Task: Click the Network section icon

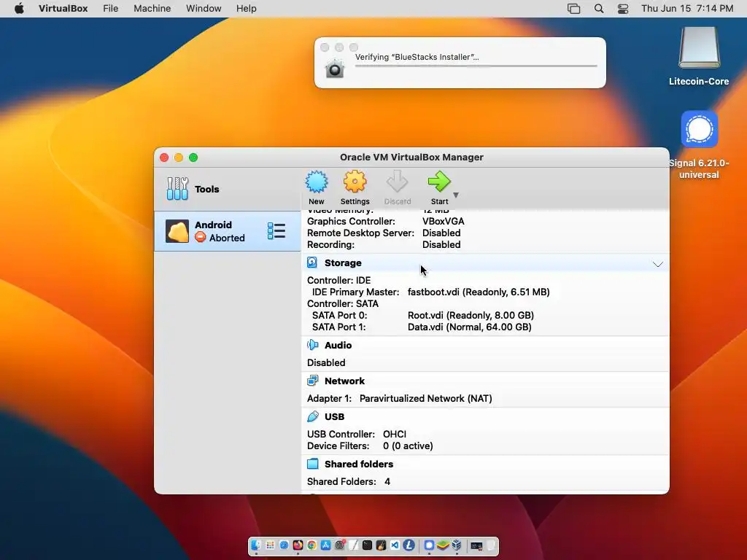Action: pos(312,381)
